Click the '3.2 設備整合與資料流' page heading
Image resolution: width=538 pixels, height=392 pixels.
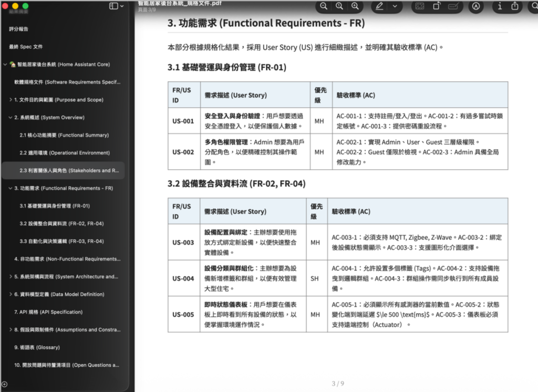(237, 183)
